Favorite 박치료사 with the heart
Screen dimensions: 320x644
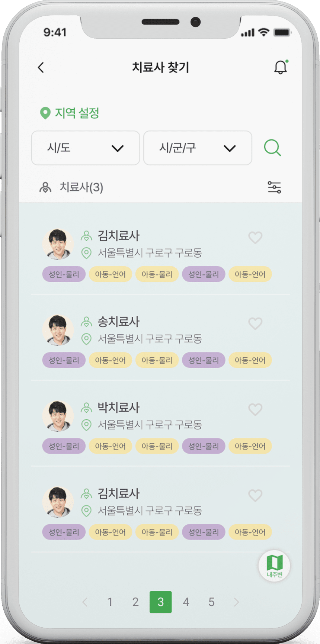(x=255, y=409)
